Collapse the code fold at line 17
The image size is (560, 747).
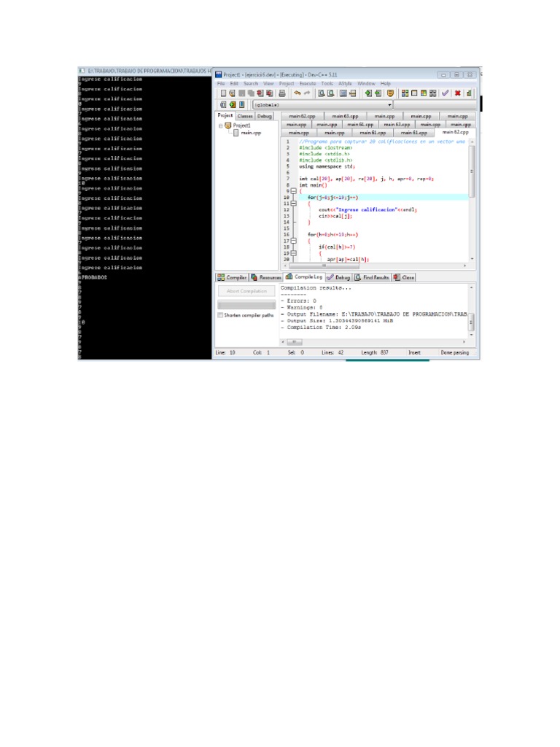point(293,241)
